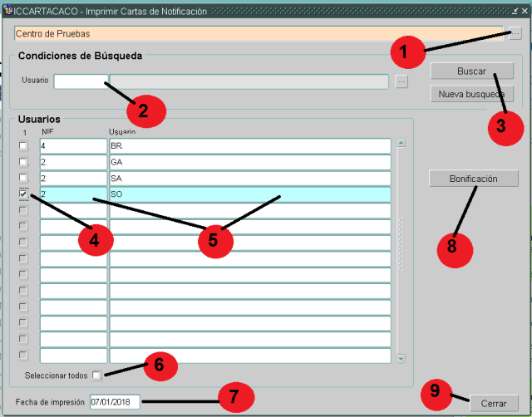Open the Usuario search lookup button
Image resolution: width=532 pixels, height=417 pixels.
[401, 81]
